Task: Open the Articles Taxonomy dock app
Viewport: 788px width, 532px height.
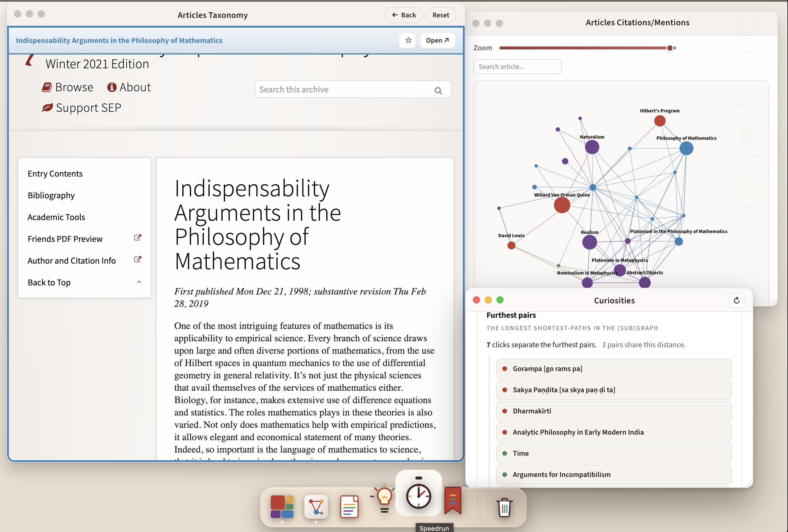Action: [x=282, y=506]
